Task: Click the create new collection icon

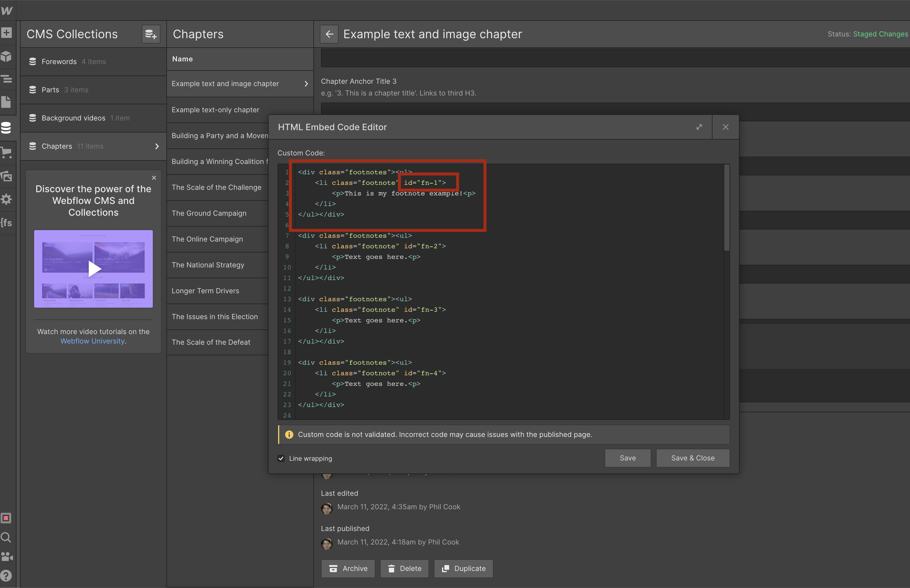Action: [151, 34]
